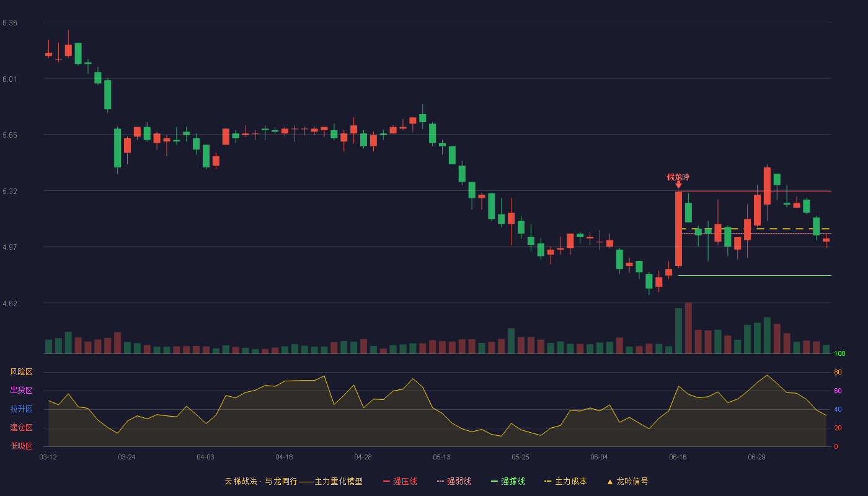This screenshot has width=868, height=496.
Task: Select the 建仓区 zone label
Action: coord(21,428)
